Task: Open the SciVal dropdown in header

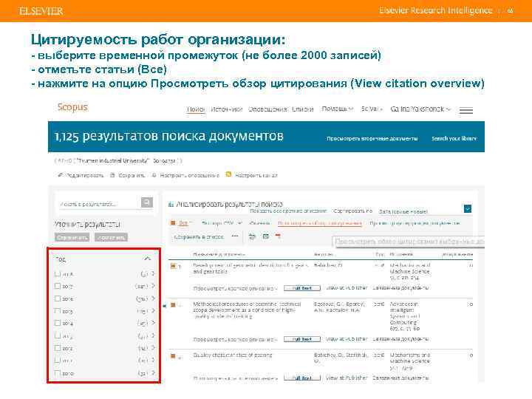Action: (372, 109)
